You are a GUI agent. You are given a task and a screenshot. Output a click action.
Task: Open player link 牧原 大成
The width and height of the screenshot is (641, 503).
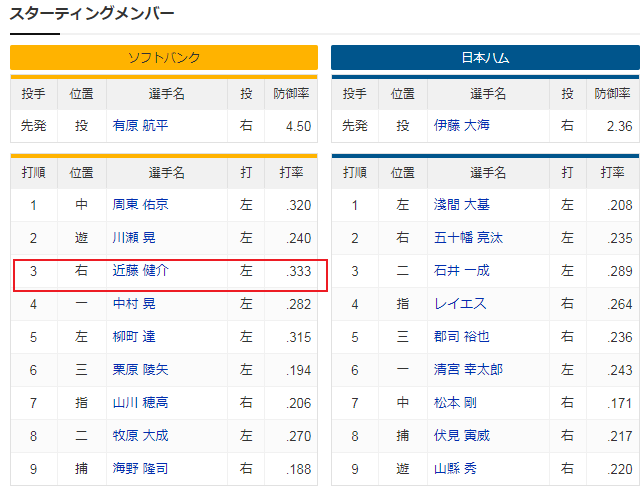140,436
